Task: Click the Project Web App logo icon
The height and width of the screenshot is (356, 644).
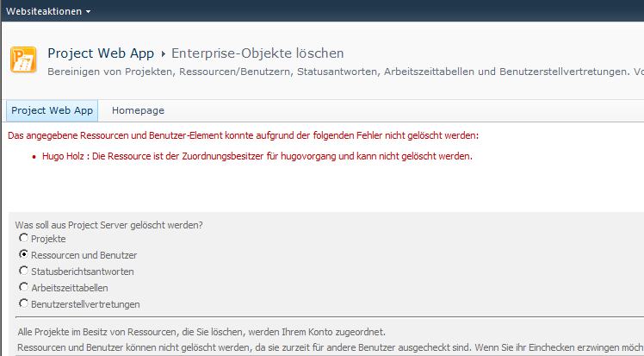Action: [x=23, y=59]
